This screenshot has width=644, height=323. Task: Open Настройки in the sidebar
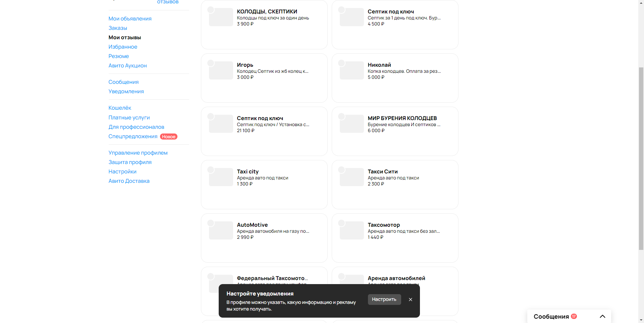click(x=122, y=172)
